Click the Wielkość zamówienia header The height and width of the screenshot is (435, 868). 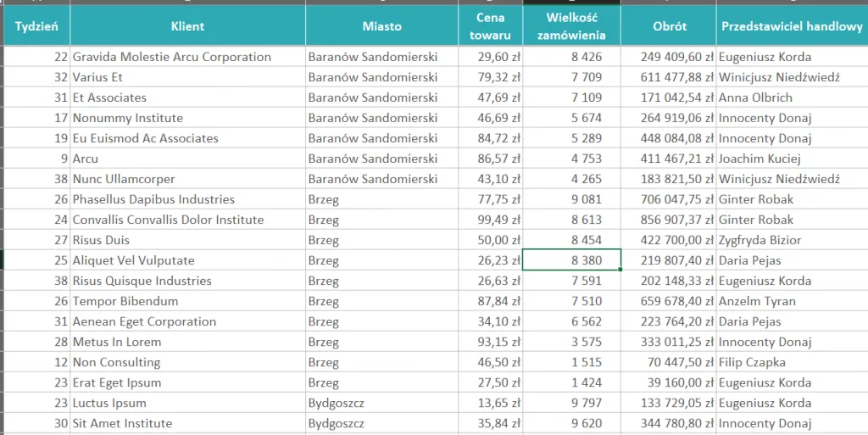click(571, 26)
